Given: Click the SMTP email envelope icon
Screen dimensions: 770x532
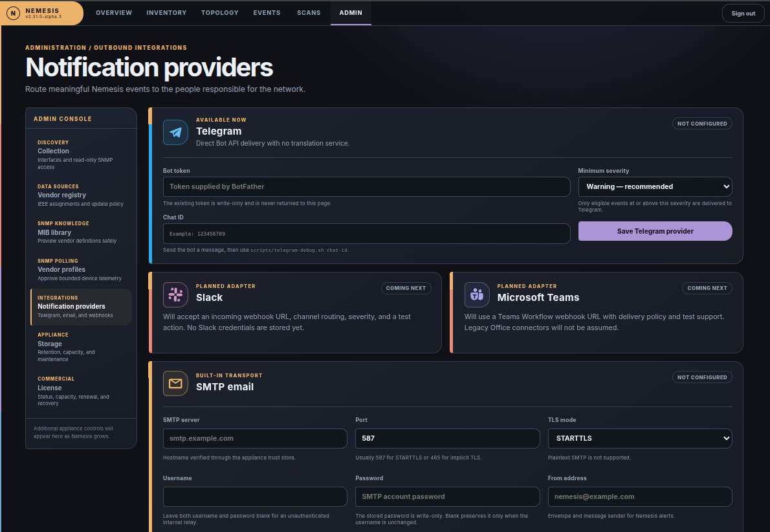Looking at the screenshot, I should [x=175, y=384].
